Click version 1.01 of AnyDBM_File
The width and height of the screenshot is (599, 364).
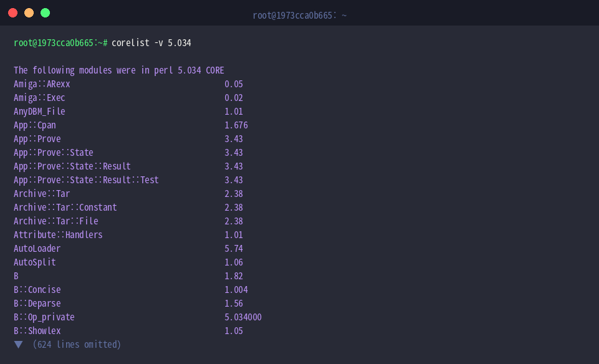click(x=234, y=112)
